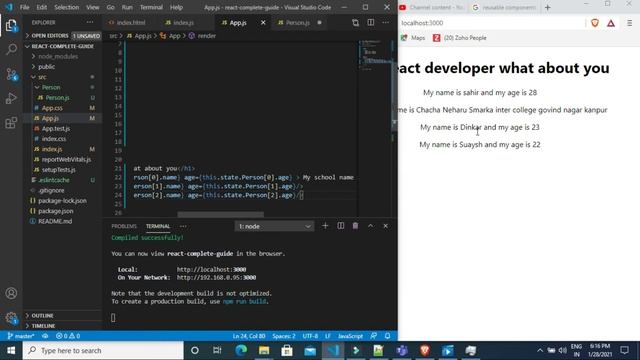Close the terminal panel

click(x=385, y=226)
